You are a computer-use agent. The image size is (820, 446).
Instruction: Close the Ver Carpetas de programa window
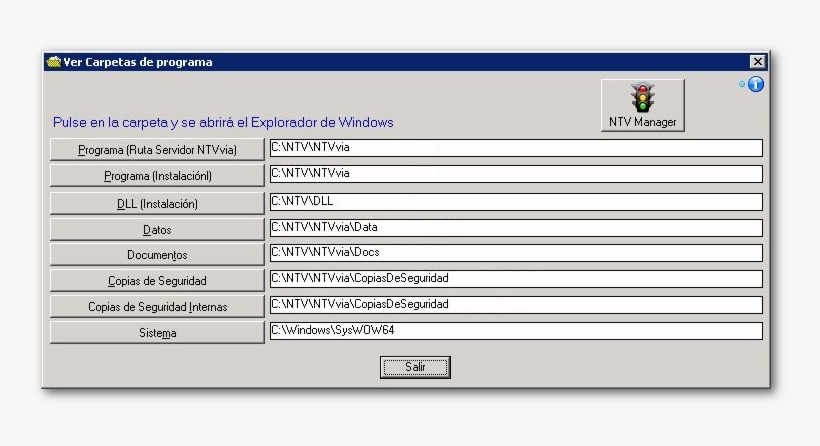click(x=757, y=62)
